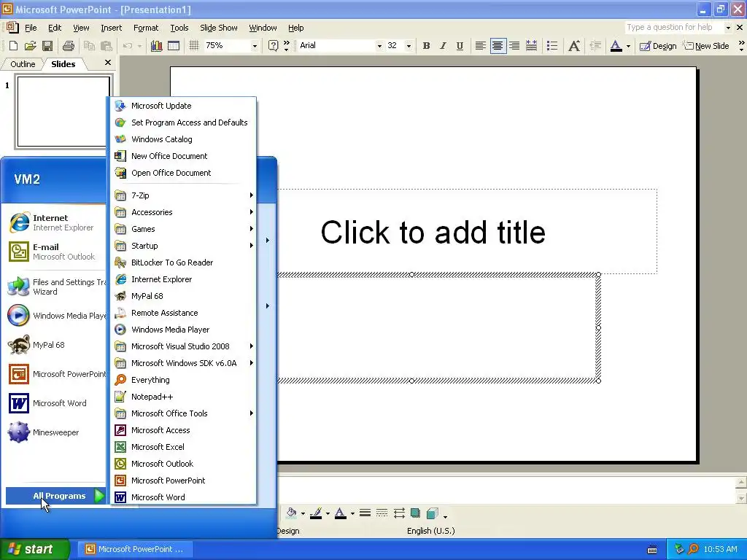Open the Undo history dropdown arrow

tap(139, 46)
